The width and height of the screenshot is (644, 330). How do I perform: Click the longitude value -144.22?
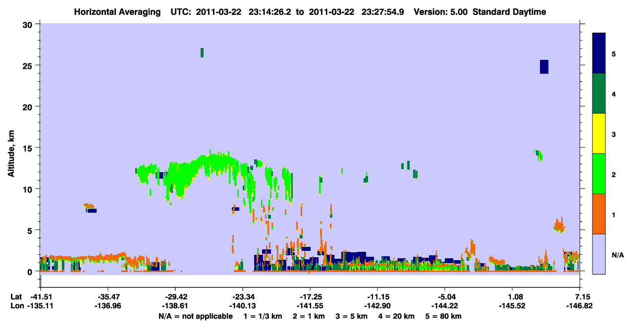click(x=445, y=306)
